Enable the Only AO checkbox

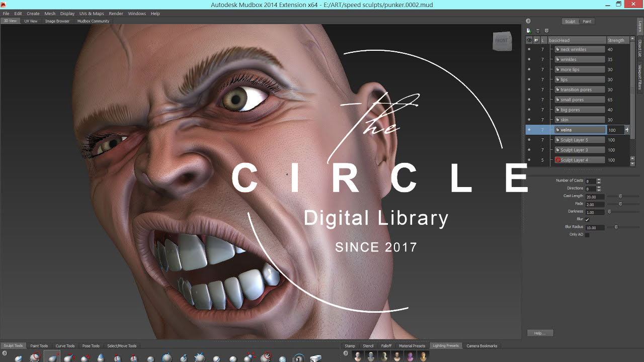coord(587,235)
